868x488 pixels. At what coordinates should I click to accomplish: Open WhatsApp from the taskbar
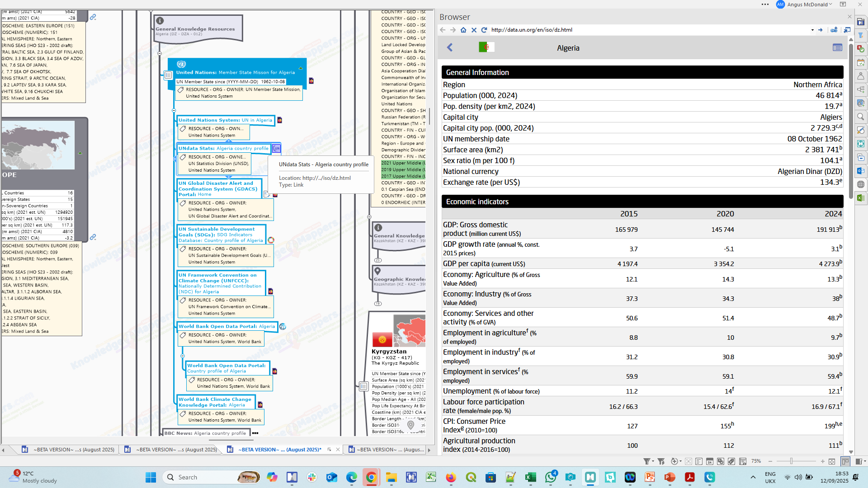click(x=551, y=477)
